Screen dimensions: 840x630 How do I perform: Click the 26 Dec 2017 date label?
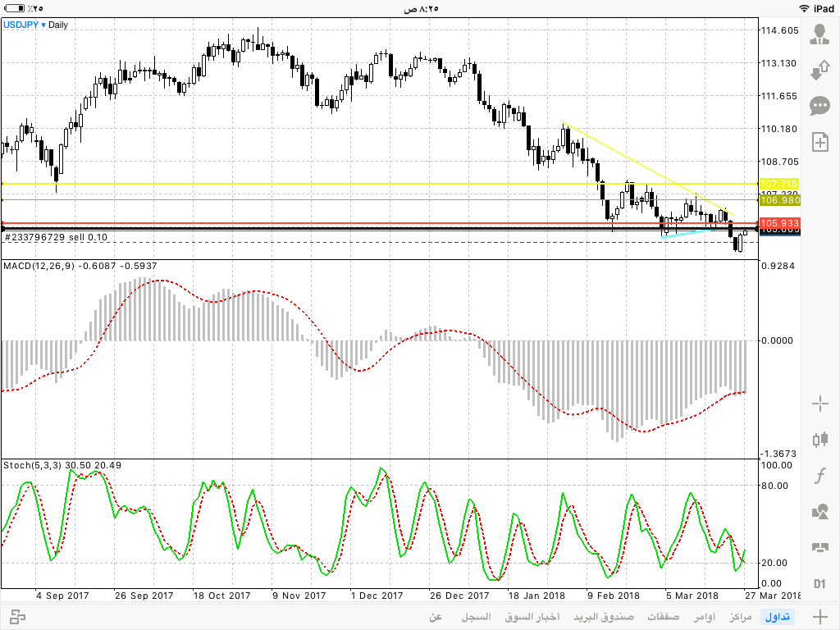tap(459, 596)
